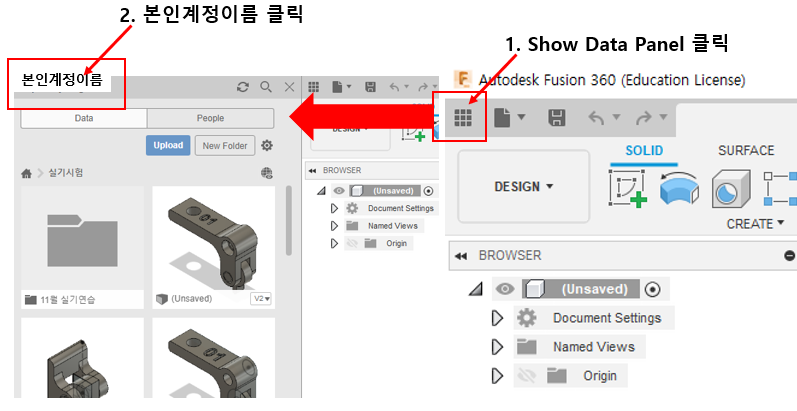Collapse small BROWSER panel with double arrows
The height and width of the screenshot is (411, 797).
[312, 171]
